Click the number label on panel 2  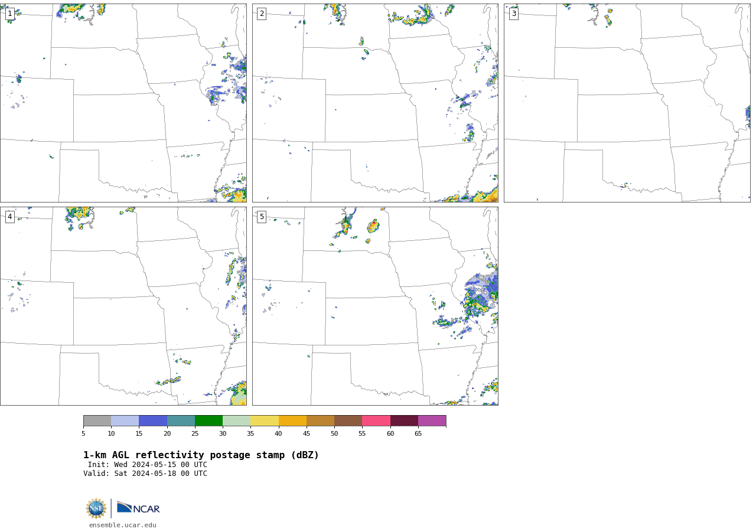click(x=262, y=14)
